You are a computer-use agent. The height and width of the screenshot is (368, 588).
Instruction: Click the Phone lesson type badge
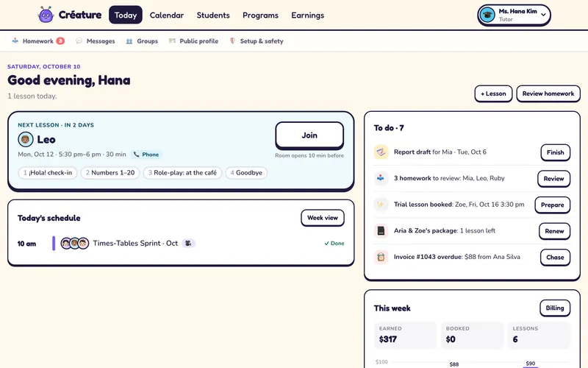[x=146, y=155]
